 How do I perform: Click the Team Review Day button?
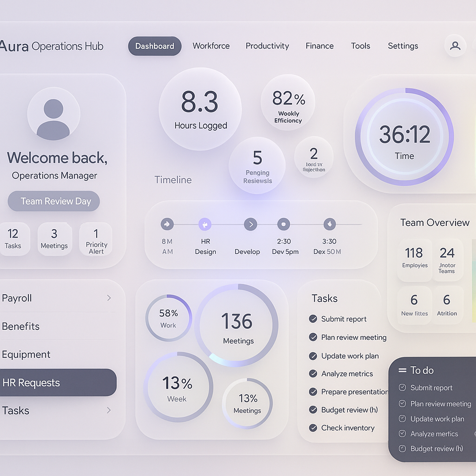pyautogui.click(x=54, y=201)
